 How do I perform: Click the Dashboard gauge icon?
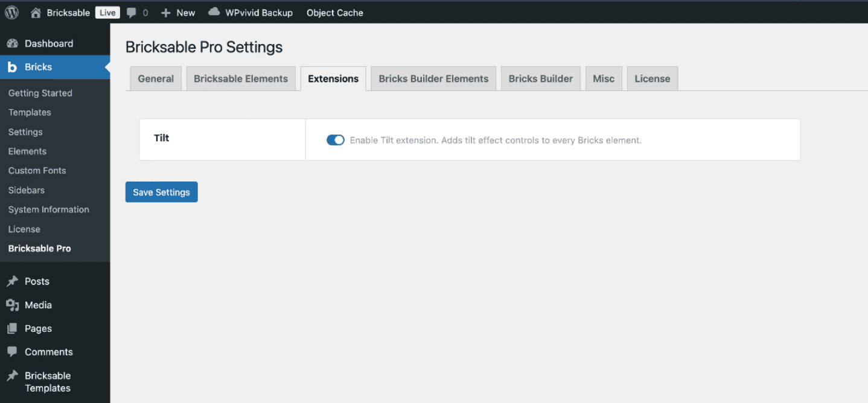[x=12, y=43]
